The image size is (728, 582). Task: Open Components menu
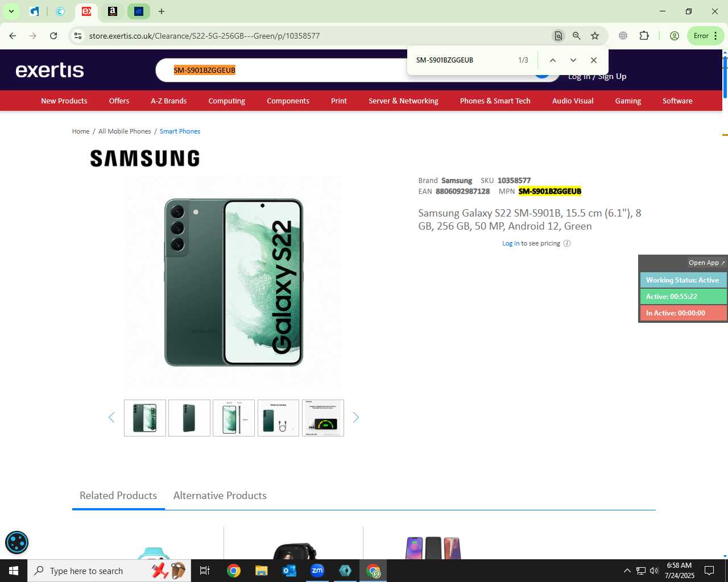288,101
